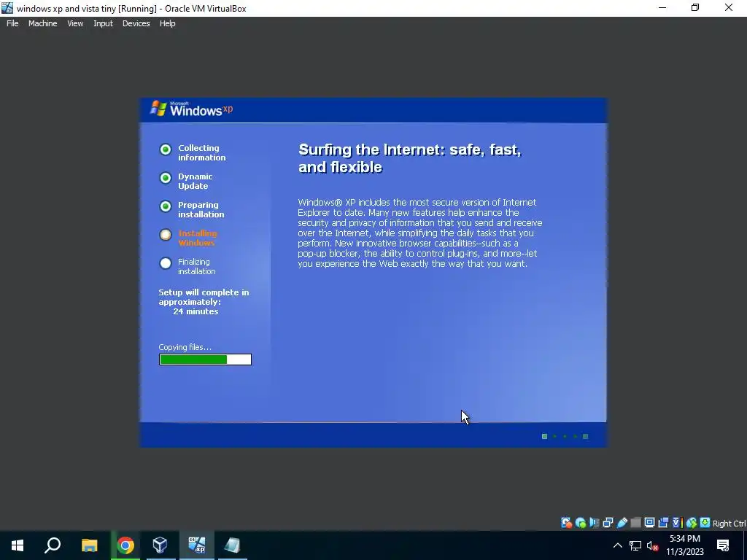The width and height of the screenshot is (747, 560).
Task: Click the Collecting information step indicator
Action: pyautogui.click(x=166, y=149)
